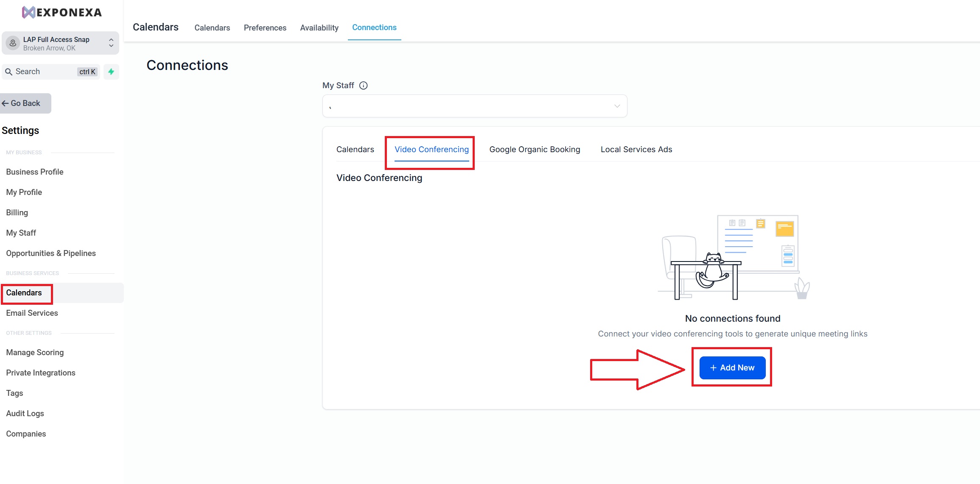
Task: Navigate to Email Services in sidebar
Action: (x=32, y=313)
